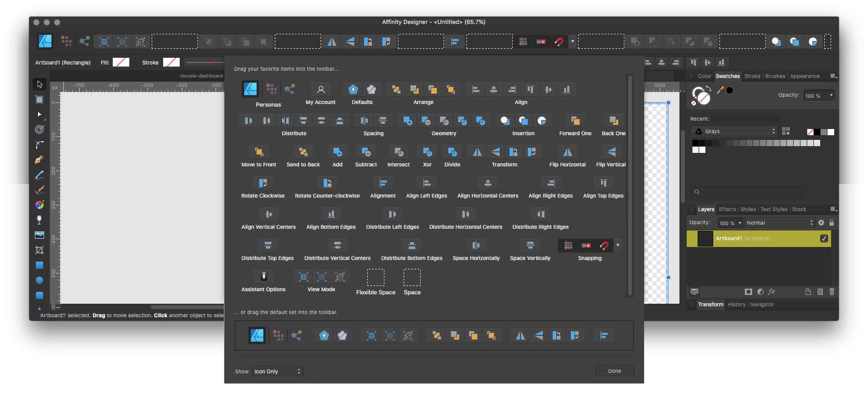This screenshot has height=402, width=868.
Task: Switch to the Appearance tab
Action: tap(805, 76)
